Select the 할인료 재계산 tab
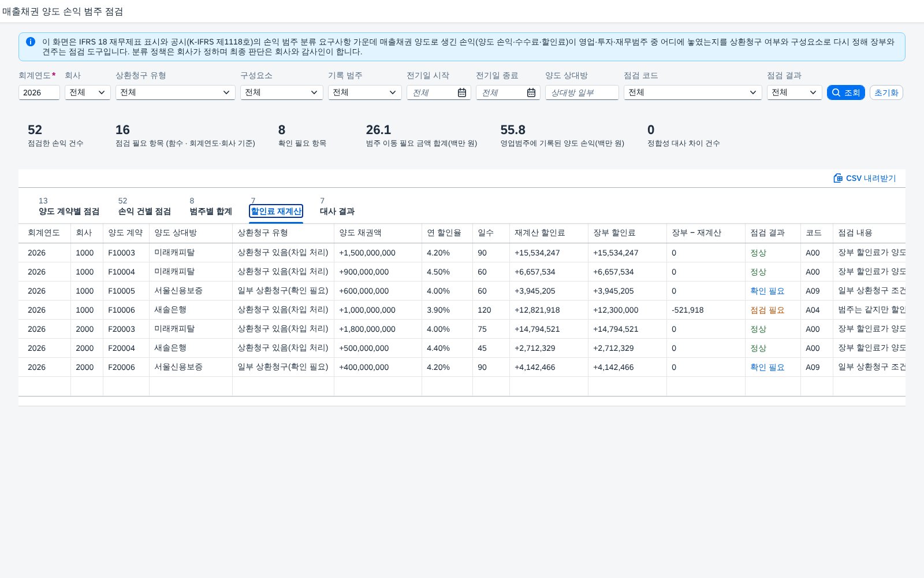Image resolution: width=924 pixels, height=578 pixels. tap(276, 211)
